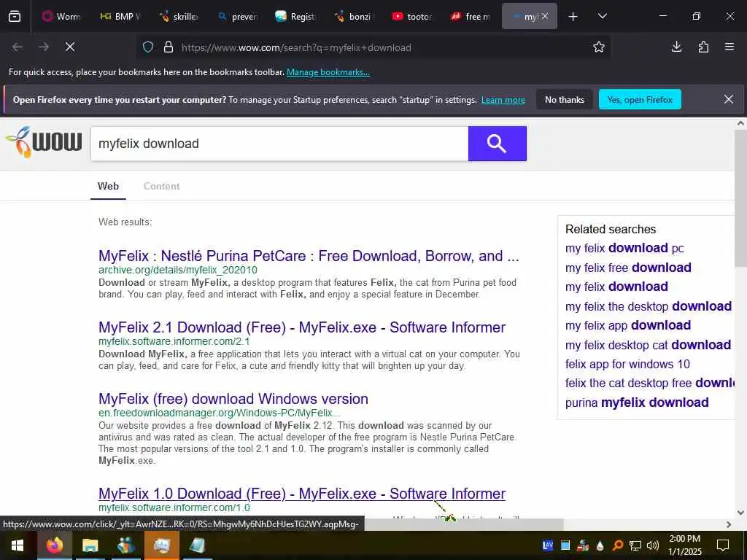Close the current myfelix tab
This screenshot has height=560, width=747.
(545, 17)
